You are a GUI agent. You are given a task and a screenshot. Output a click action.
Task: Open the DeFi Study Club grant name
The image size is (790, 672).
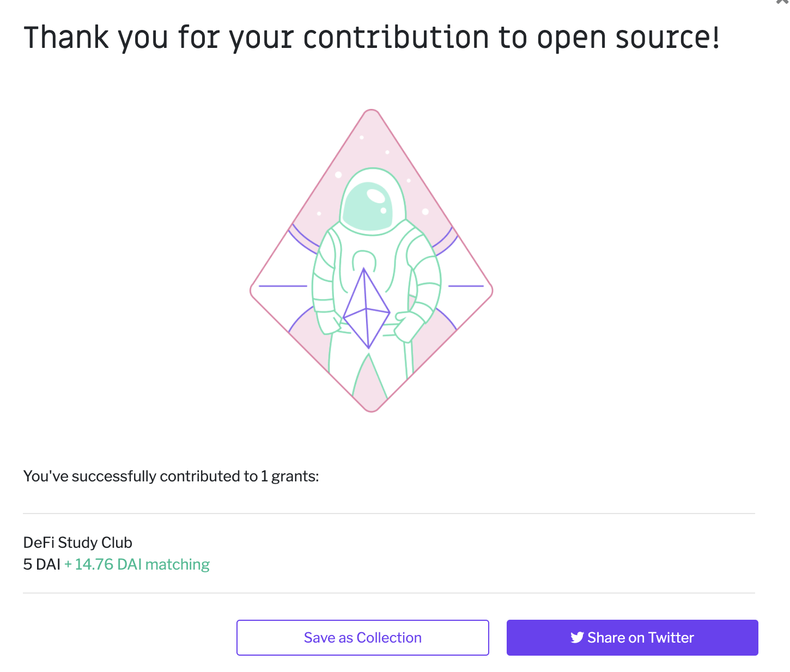click(x=78, y=542)
